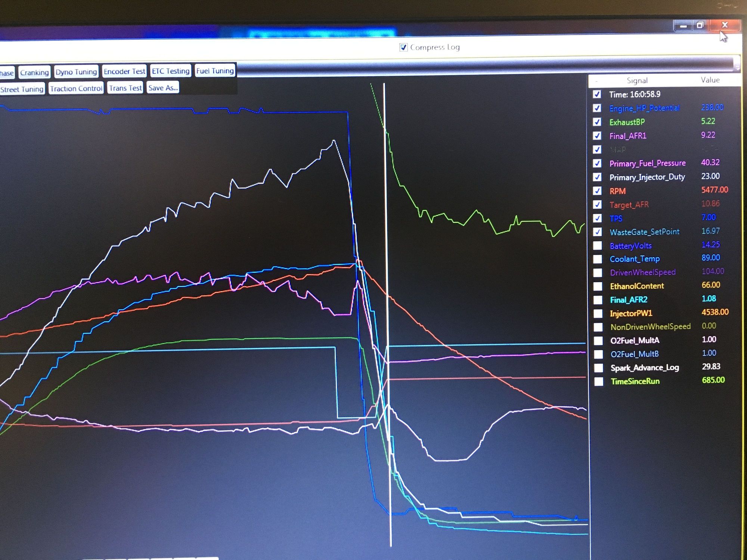Disable the ExhaustBP signal checkbox
The width and height of the screenshot is (747, 560).
597,122
